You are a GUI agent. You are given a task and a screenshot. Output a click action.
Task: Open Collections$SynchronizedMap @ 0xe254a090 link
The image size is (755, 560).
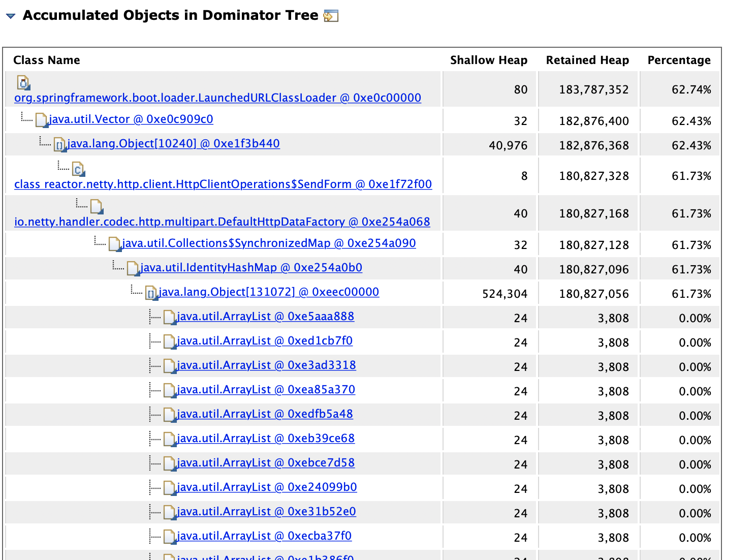(x=269, y=243)
